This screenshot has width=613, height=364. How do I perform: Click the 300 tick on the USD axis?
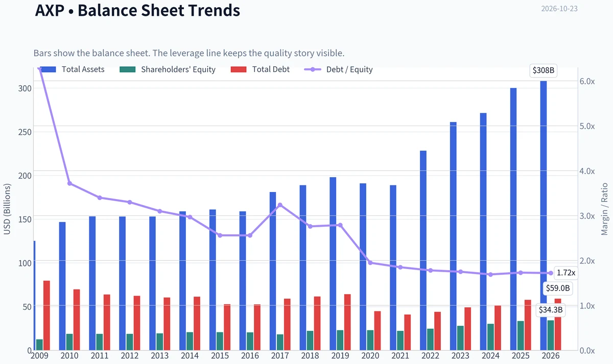pos(25,88)
